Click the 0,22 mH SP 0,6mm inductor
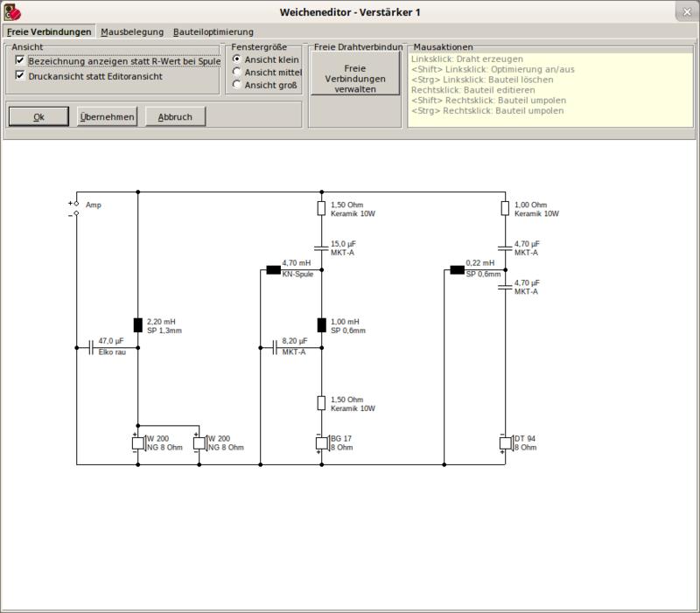The height and width of the screenshot is (613, 700). point(457,269)
